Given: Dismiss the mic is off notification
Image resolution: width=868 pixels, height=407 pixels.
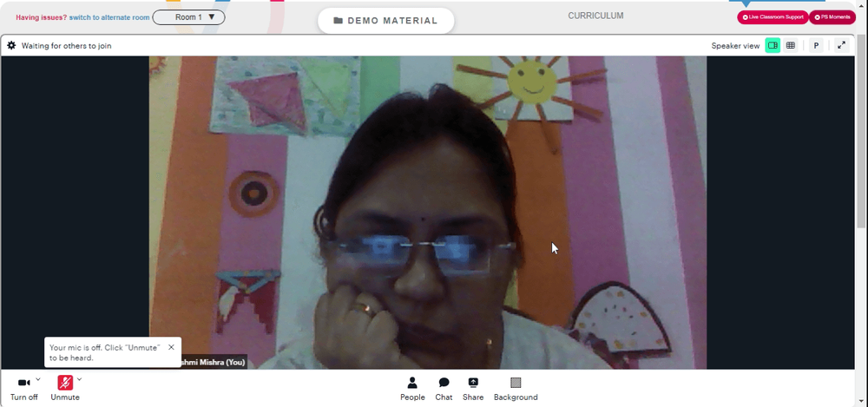Looking at the screenshot, I should coord(171,347).
